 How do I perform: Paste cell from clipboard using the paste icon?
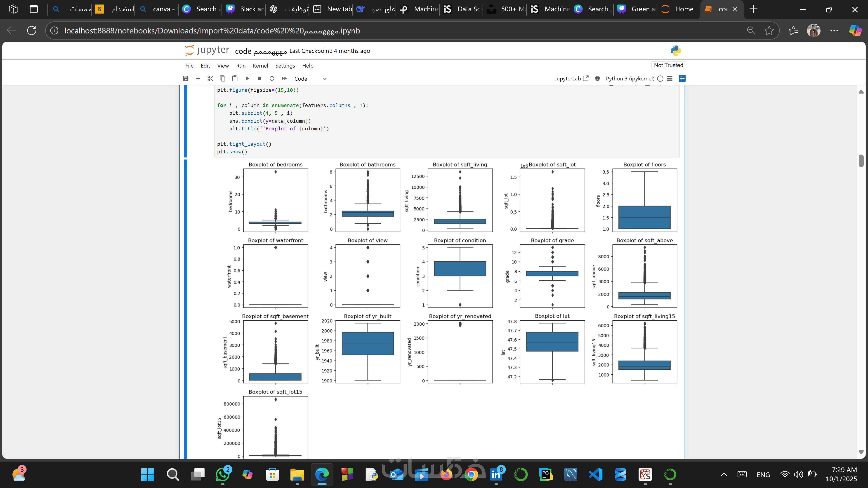coord(235,78)
